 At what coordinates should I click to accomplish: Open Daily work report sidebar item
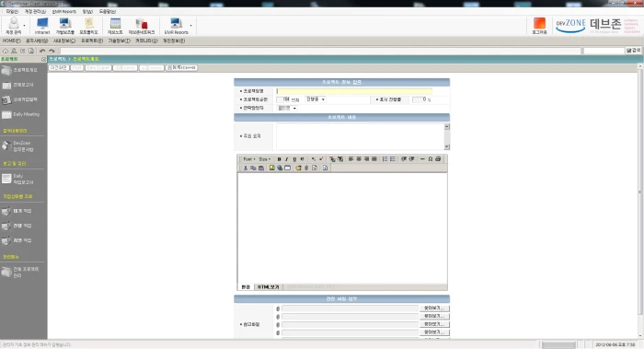coord(18,179)
